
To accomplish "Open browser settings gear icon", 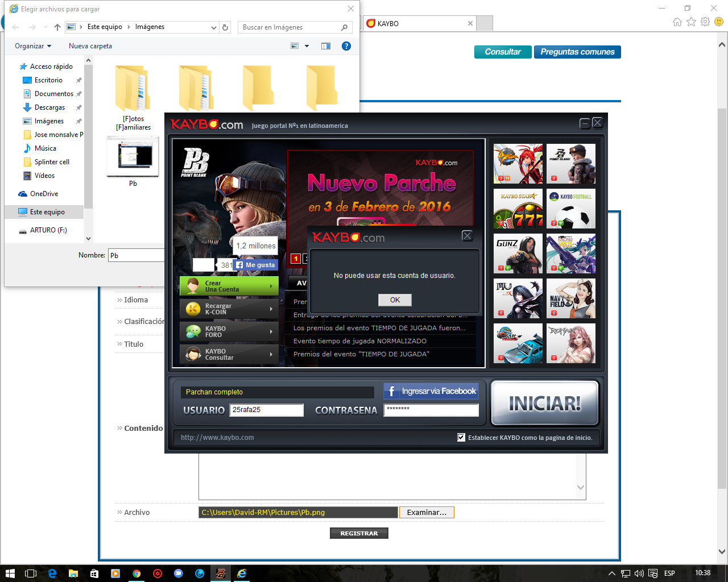I will click(705, 22).
